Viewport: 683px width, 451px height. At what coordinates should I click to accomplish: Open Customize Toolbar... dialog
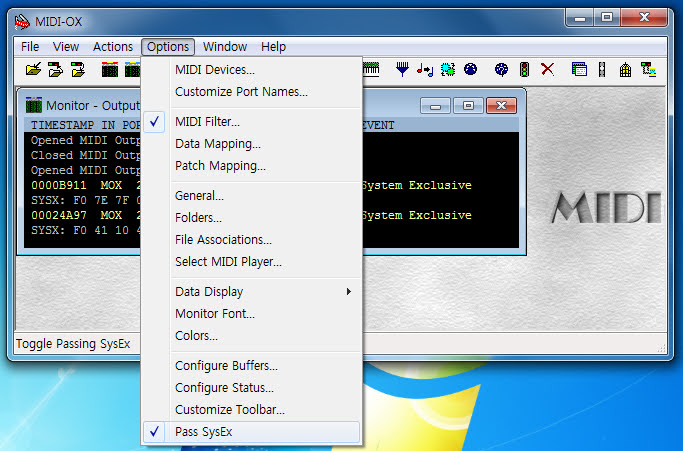pos(251,410)
